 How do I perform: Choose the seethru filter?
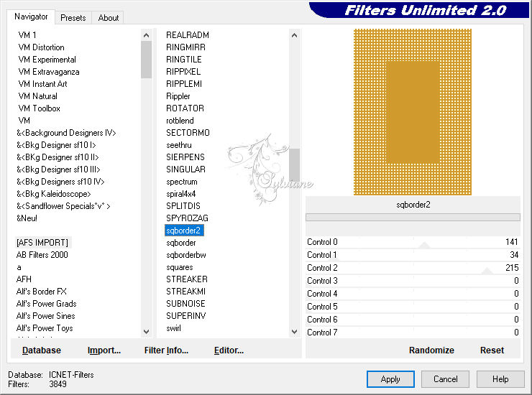pos(179,145)
